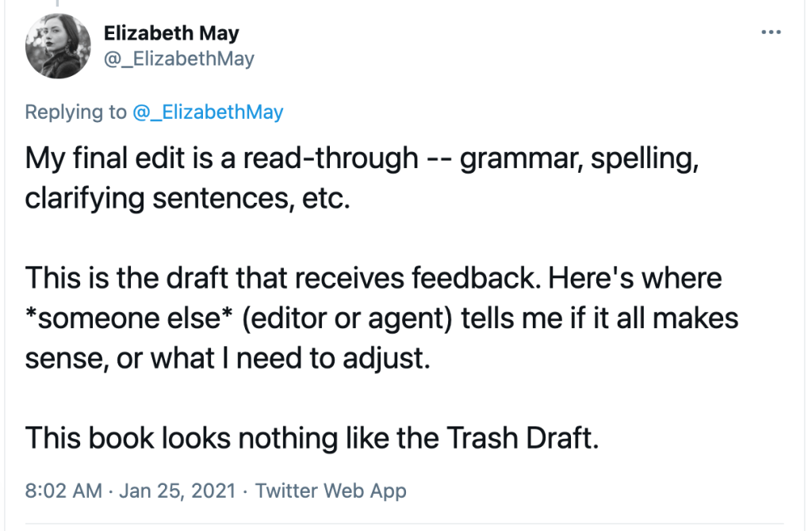Click the Jan 25, 2021 date

[x=178, y=491]
